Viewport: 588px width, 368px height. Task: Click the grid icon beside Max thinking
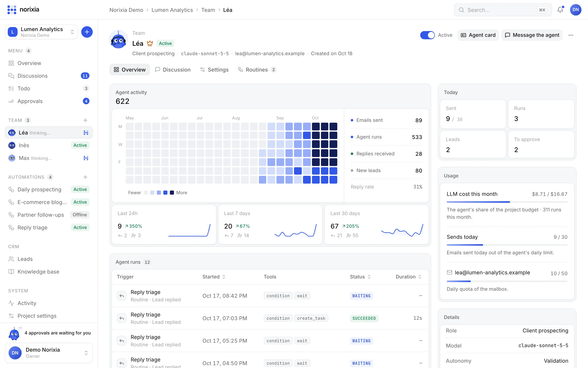pyautogui.click(x=86, y=158)
